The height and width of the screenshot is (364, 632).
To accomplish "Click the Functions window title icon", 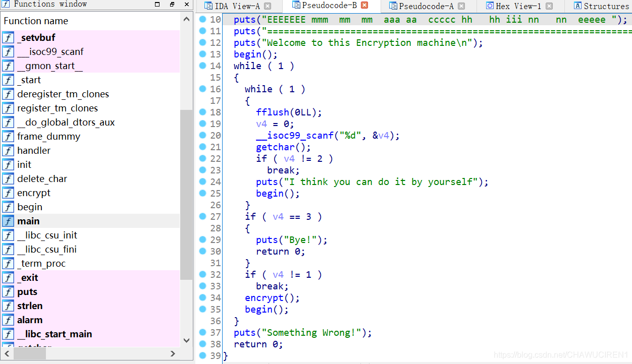I will (x=7, y=4).
